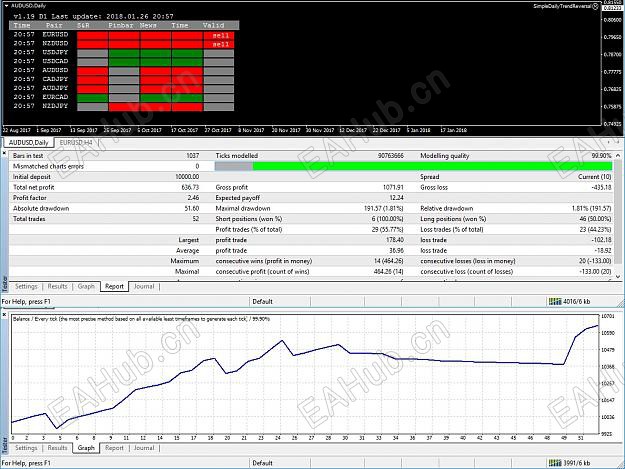Screen dimensions: 625x469
Task: Open Settings tab in lower tester panel
Action: point(26,448)
